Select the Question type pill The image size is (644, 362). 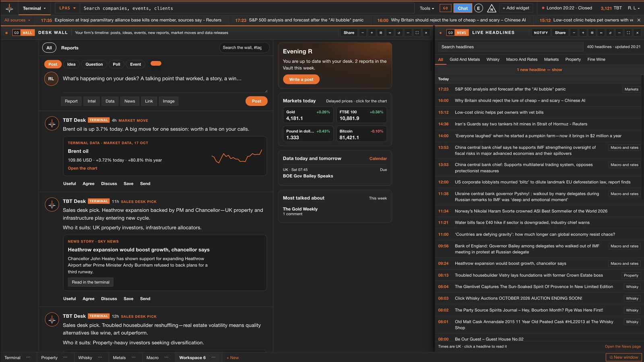[x=94, y=64]
